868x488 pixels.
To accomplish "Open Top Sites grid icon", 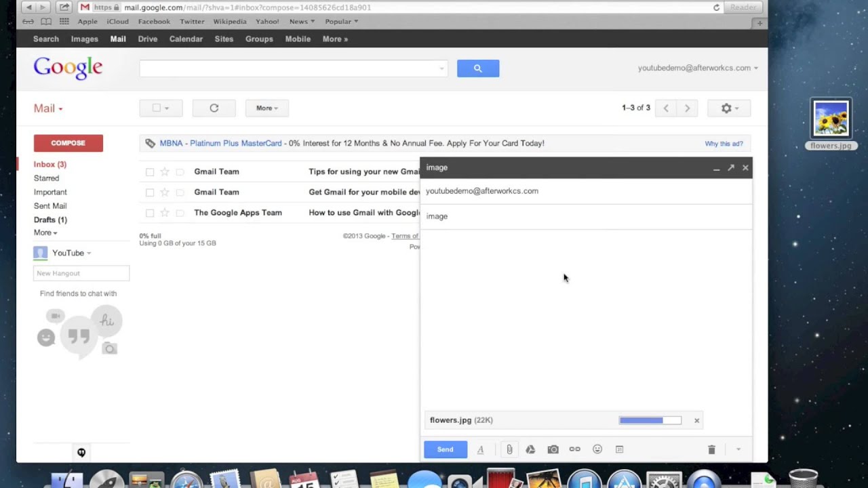I will coord(64,22).
